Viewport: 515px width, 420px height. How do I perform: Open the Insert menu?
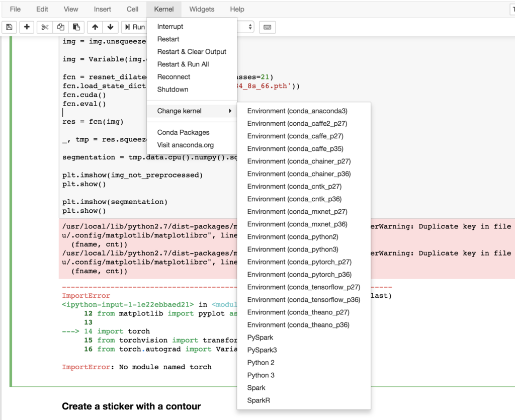click(x=103, y=9)
